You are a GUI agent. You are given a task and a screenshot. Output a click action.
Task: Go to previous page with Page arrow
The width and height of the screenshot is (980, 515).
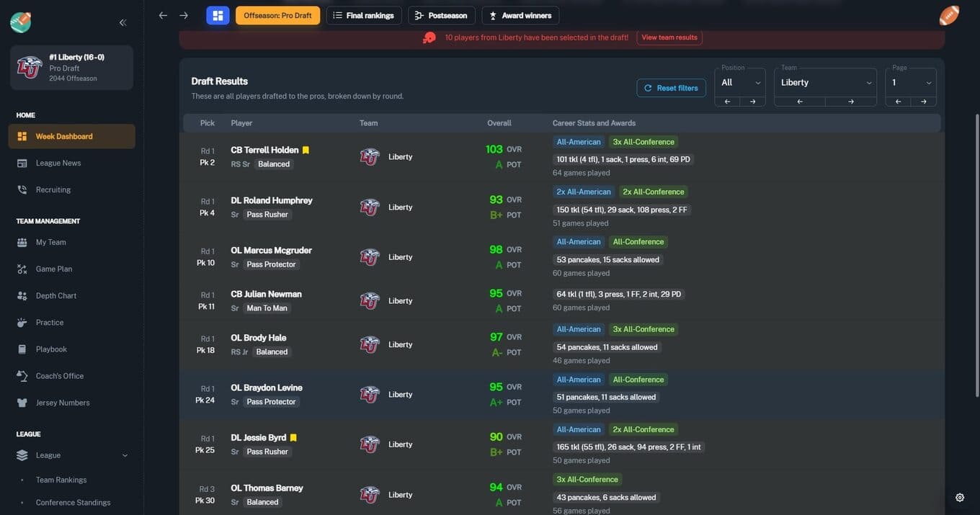coord(898,102)
